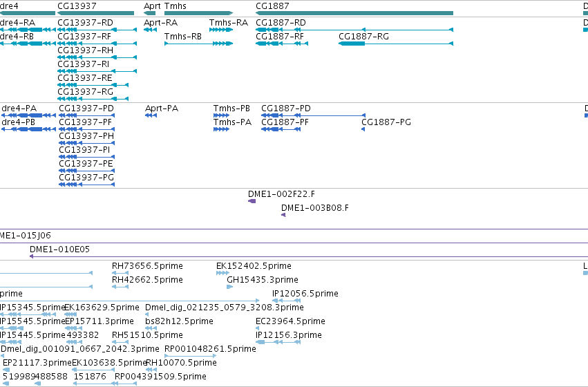
Task: Select the Tmhs-PB protein feature
Action: point(221,115)
